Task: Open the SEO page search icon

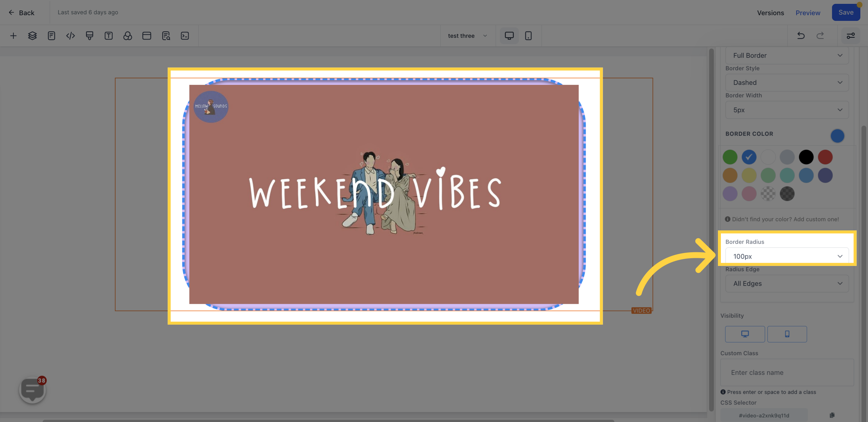Action: [166, 36]
